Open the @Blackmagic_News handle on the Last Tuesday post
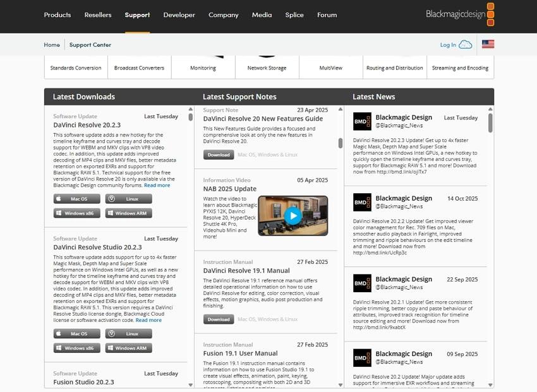Image resolution: width=537 pixels, height=392 pixels. (x=399, y=126)
